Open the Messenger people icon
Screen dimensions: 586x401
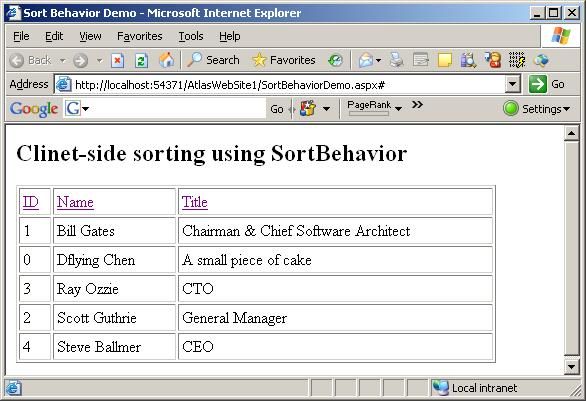(x=493, y=60)
